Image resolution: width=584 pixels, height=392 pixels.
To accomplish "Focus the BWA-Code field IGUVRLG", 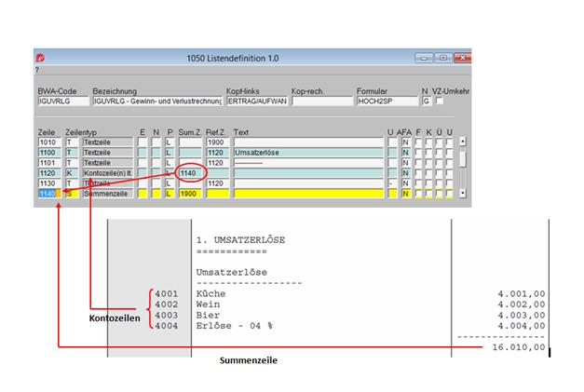I will (x=63, y=101).
